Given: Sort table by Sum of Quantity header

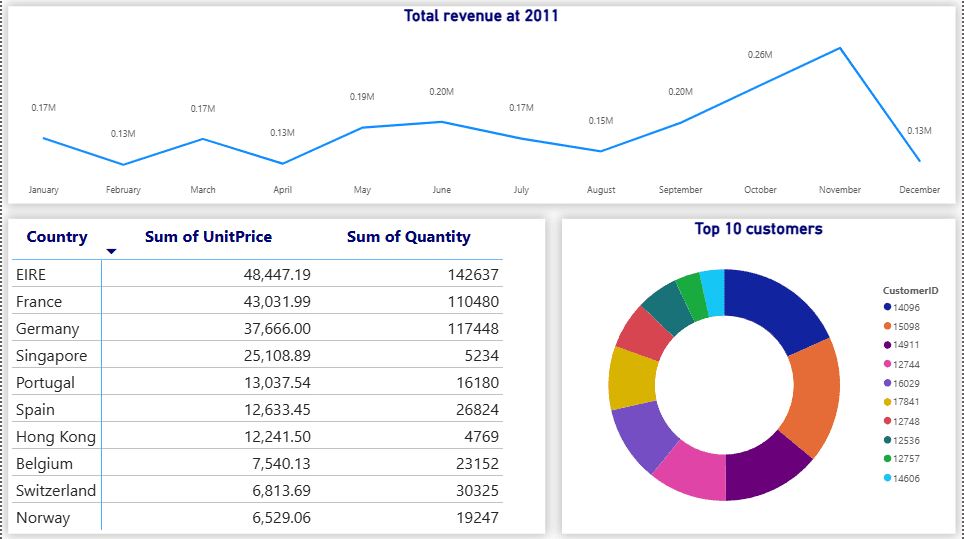Looking at the screenshot, I should click(408, 237).
